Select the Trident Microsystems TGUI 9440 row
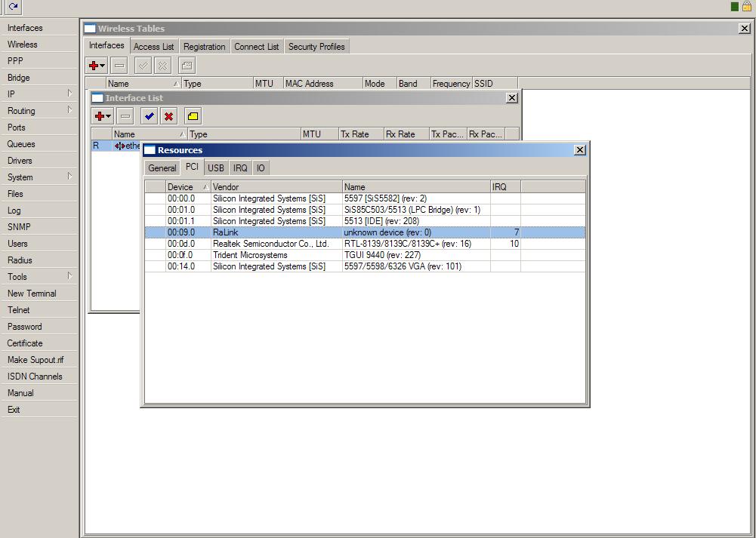This screenshot has height=538, width=756. point(365,255)
